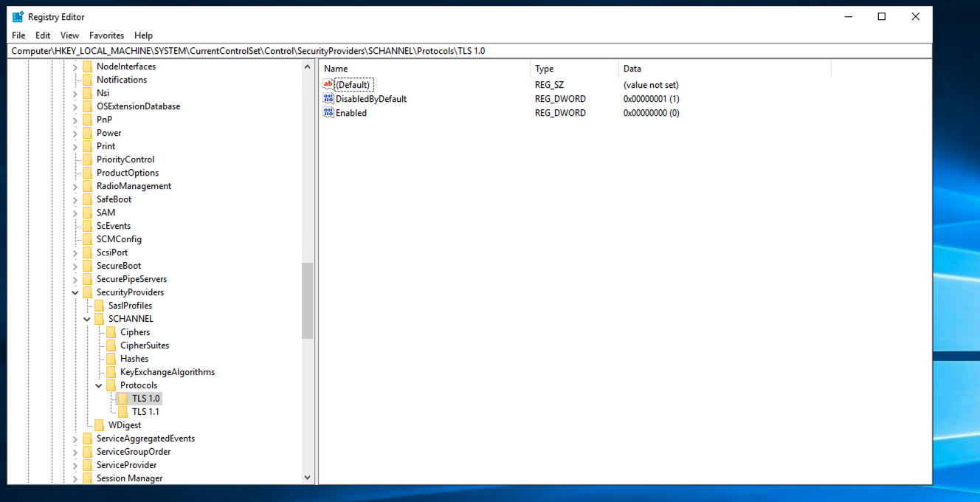Click the KeyExchangeAlgorithms folder icon

(111, 372)
